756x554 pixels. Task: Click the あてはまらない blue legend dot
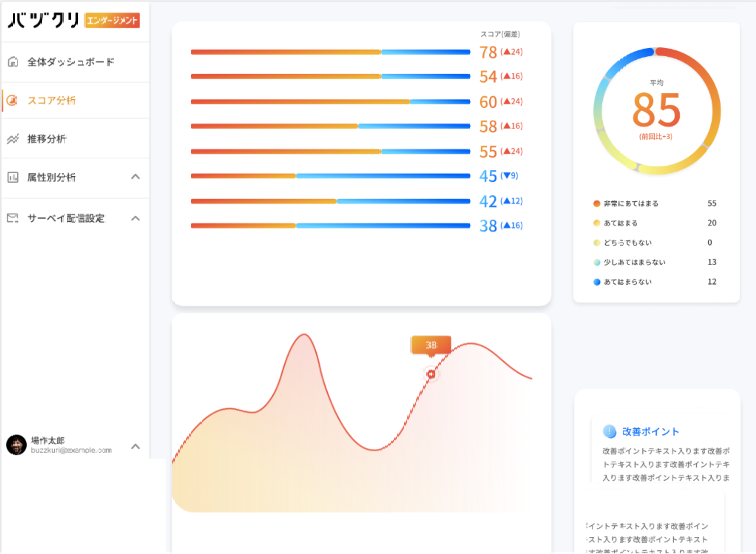click(597, 282)
